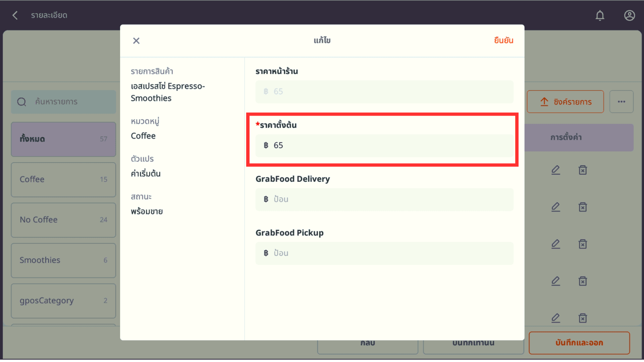Select the Smoothies category
644x362 pixels.
[x=63, y=260]
